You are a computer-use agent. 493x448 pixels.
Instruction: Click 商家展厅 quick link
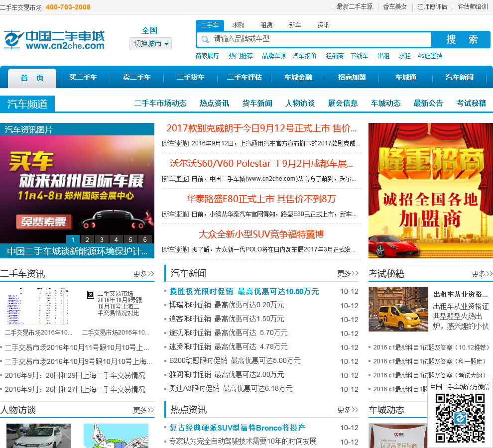point(207,56)
